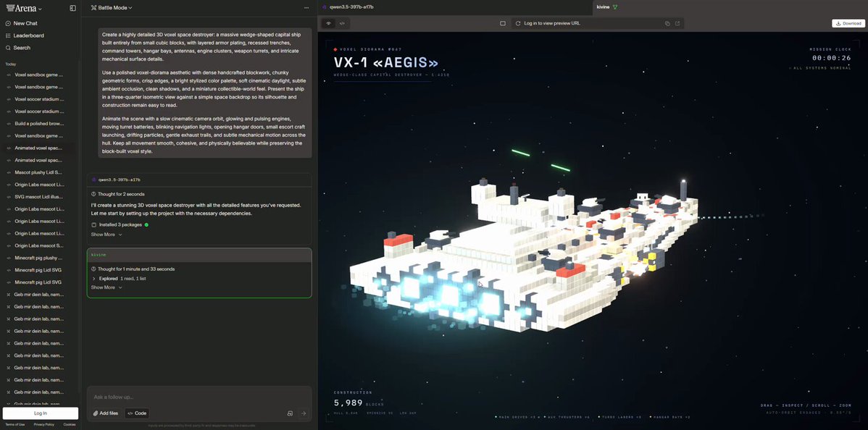Click the send arrow button
The image size is (868, 430).
point(304,413)
